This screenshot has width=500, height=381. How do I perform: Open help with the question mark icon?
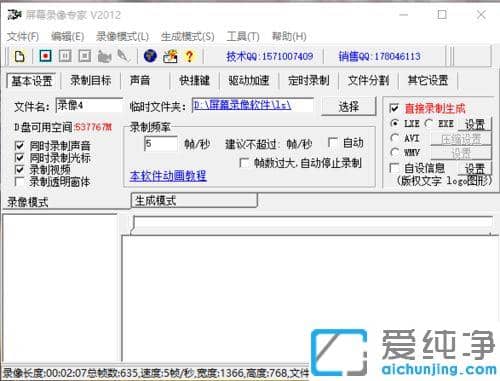pyautogui.click(x=189, y=56)
